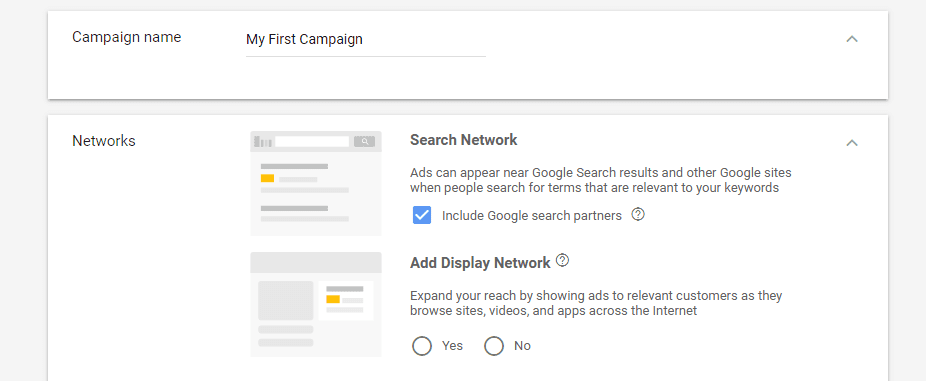Image resolution: width=926 pixels, height=381 pixels.
Task: Select the Yes radio button
Action: point(422,346)
